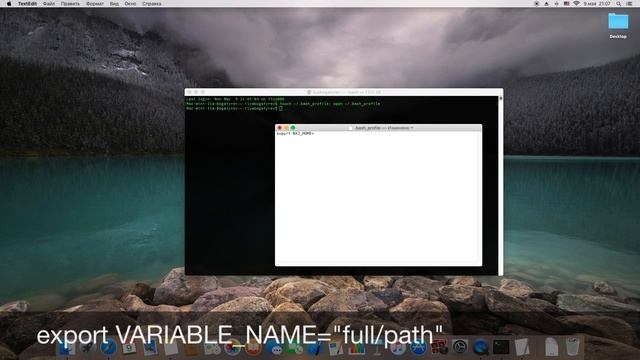Open Safari from the Dock
This screenshot has height=360, width=640.
(108, 348)
